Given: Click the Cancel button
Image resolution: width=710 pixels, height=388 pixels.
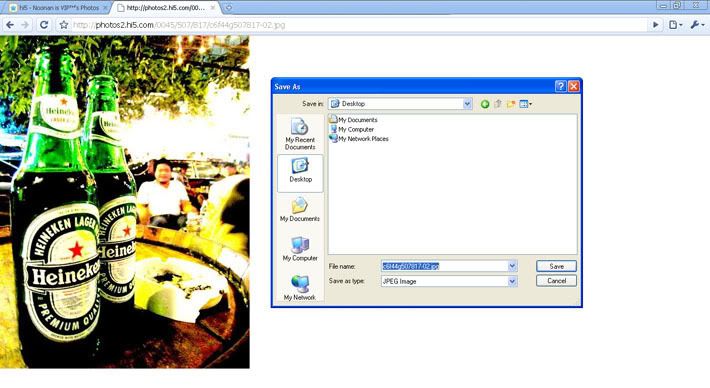Looking at the screenshot, I should point(556,281).
